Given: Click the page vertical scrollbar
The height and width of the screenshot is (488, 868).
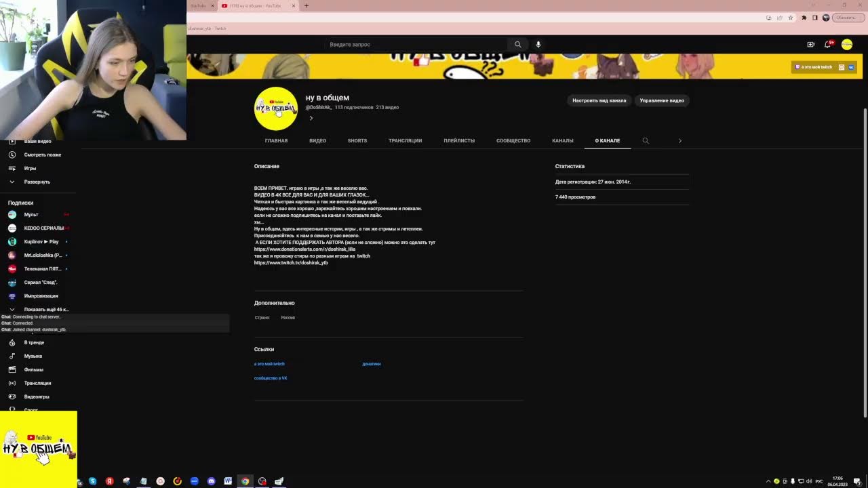Looking at the screenshot, I should click(865, 262).
